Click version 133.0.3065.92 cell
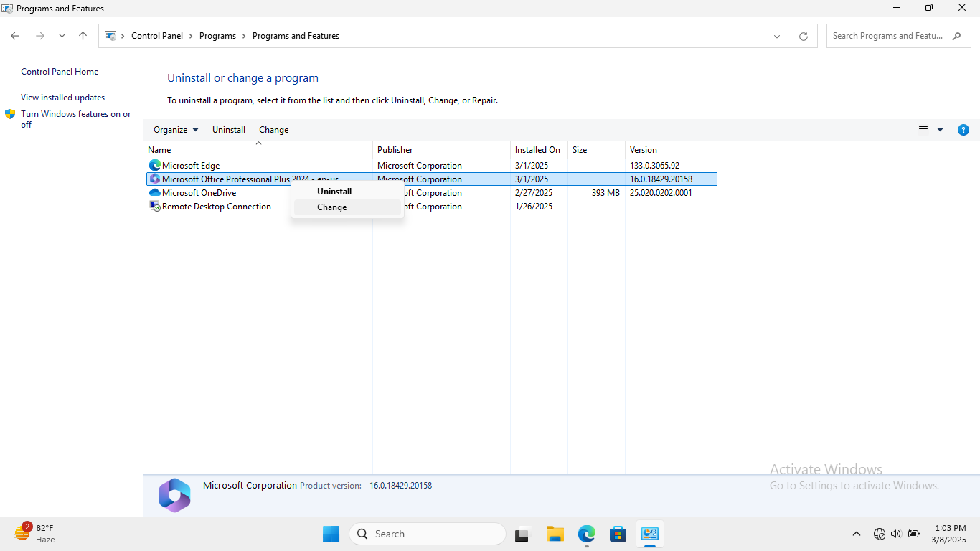The width and height of the screenshot is (980, 551). click(x=654, y=166)
